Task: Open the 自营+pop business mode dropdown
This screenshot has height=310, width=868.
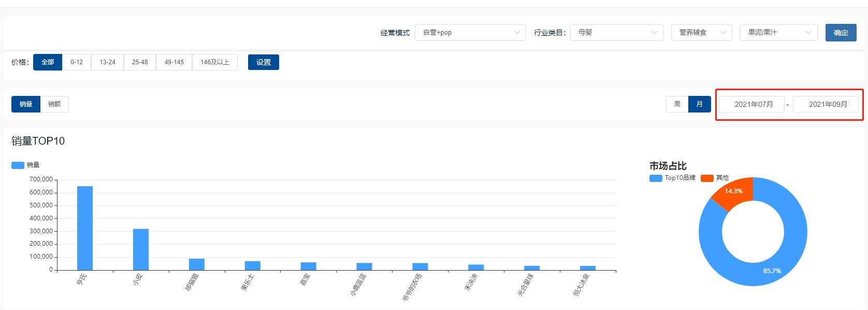Action: pos(470,33)
